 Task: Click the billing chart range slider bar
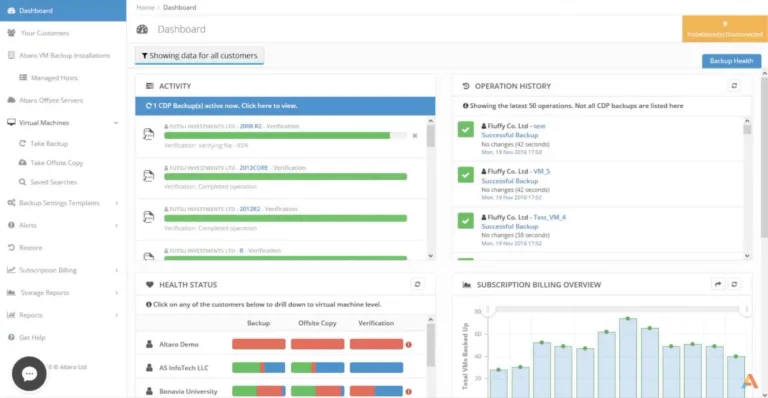click(x=617, y=309)
